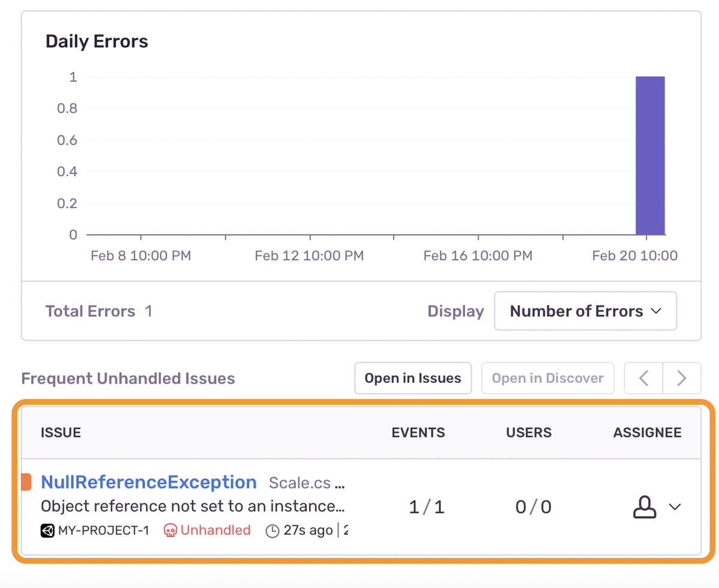
Task: Click the MY-PROJECT-1 project label
Action: coord(102,530)
